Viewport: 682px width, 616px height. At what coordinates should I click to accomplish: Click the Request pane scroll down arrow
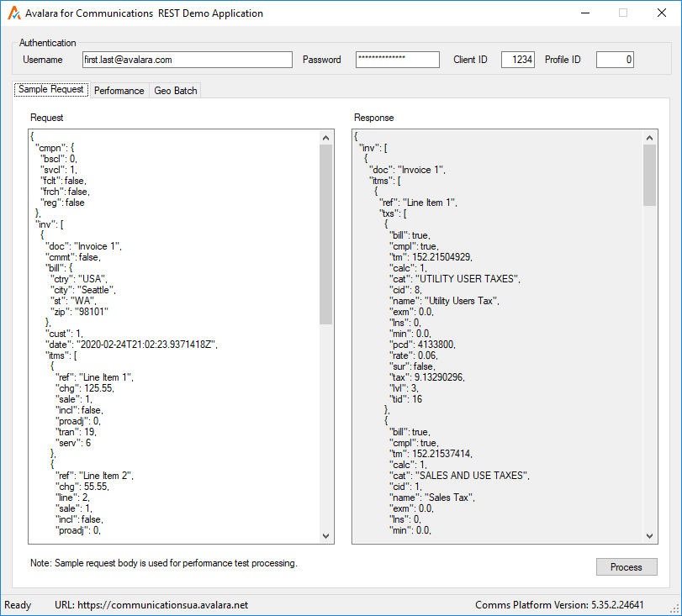[x=326, y=536]
